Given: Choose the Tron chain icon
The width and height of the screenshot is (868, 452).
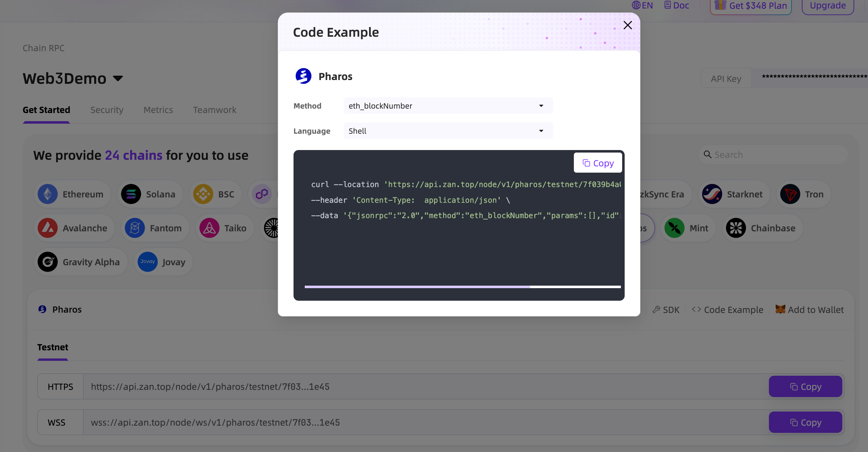Looking at the screenshot, I should coord(790,194).
